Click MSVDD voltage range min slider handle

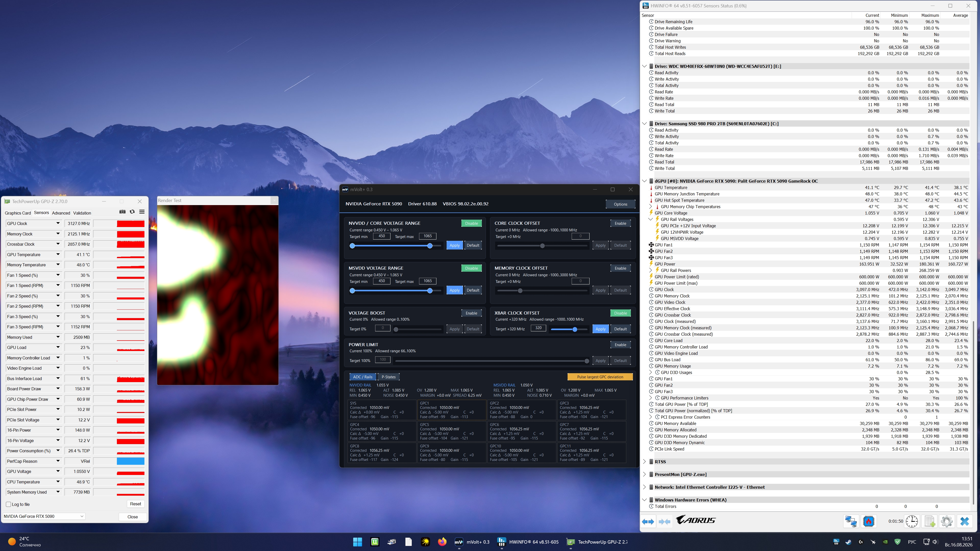pos(352,291)
